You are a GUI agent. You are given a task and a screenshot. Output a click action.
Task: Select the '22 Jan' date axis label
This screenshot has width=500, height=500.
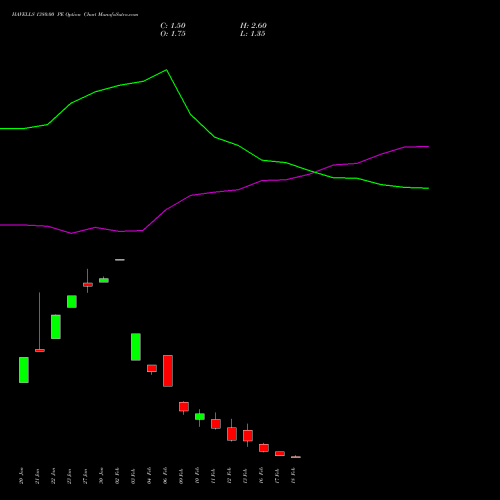pos(54,476)
